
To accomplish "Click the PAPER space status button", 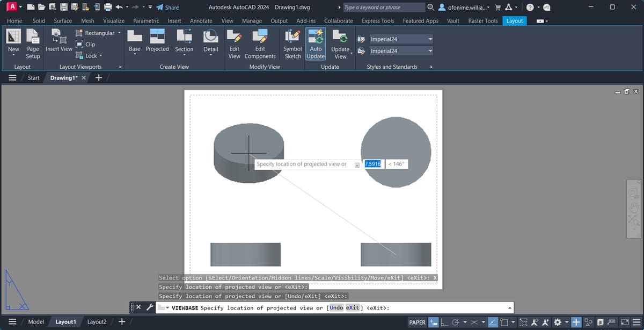I will (417, 322).
